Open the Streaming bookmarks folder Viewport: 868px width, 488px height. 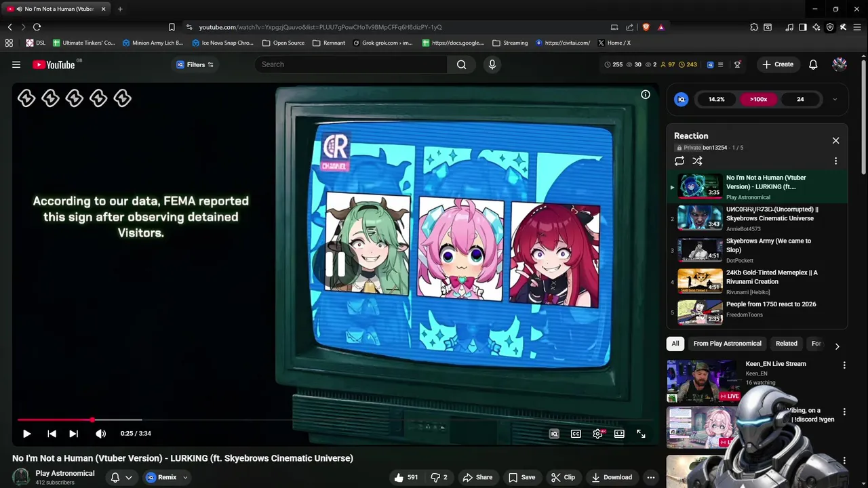click(x=510, y=43)
